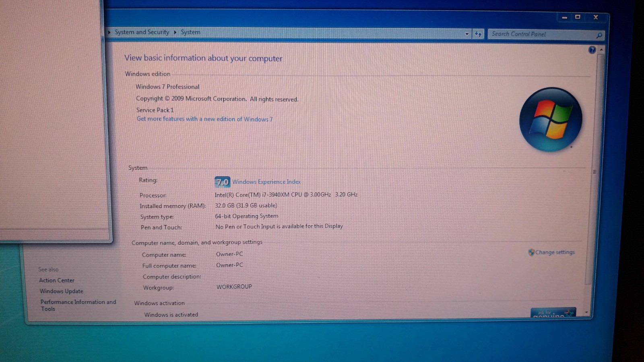Screen dimensions: 644x362
Task: Click Change settings link
Action: coord(555,252)
